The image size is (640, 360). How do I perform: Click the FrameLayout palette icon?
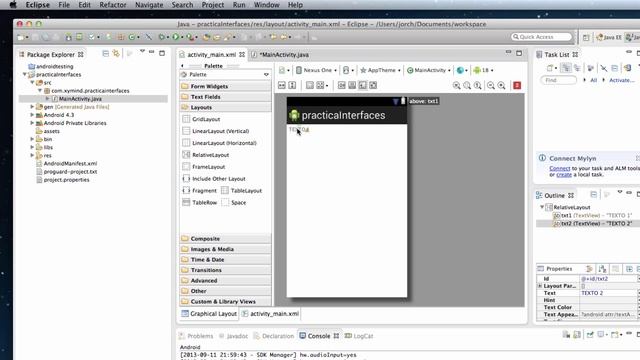[x=186, y=167]
